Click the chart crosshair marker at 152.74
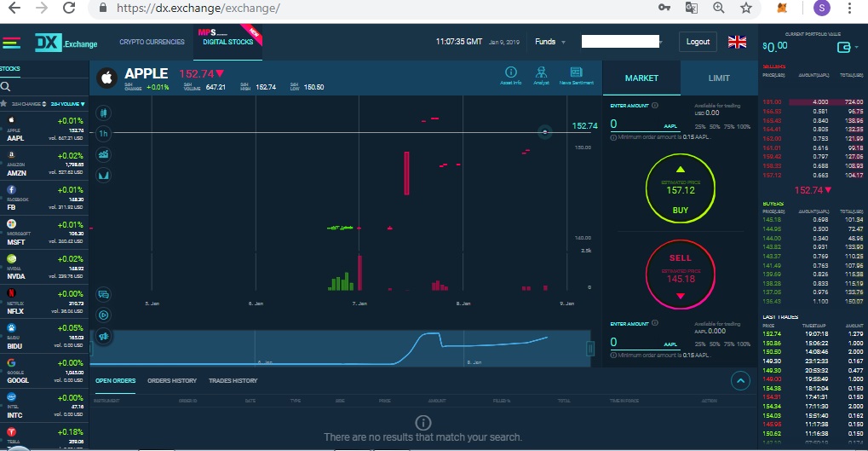Viewport: 868px width, 451px height. tap(544, 132)
